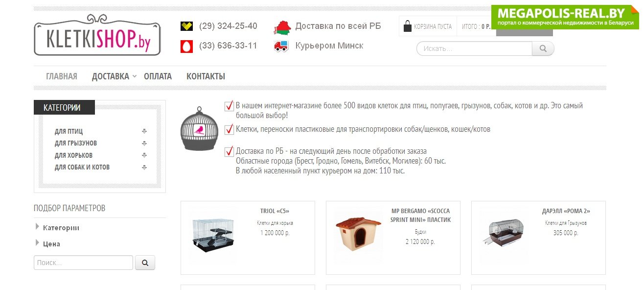Viewport: 644px width, 290px height.
Task: Click the checkmark beside the plastic carriers text
Action: coord(229,129)
